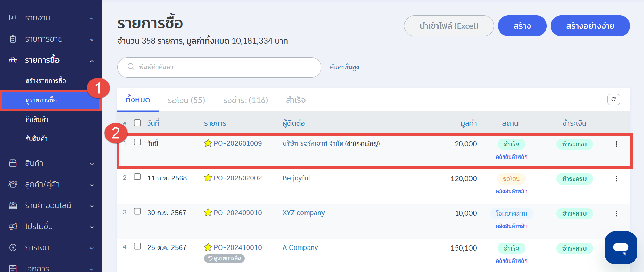Click the รายงาน chart icon in sidebar
644x272 pixels.
point(13,18)
